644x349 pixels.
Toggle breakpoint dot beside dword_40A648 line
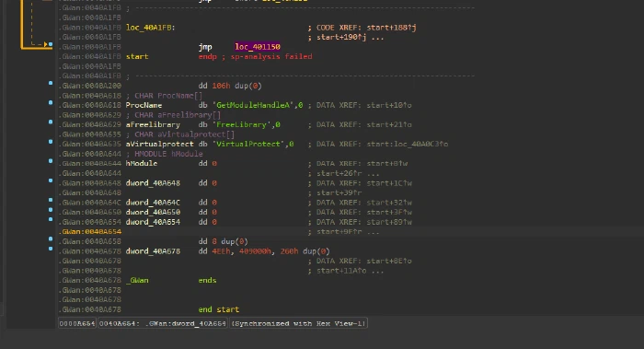pyautogui.click(x=51, y=180)
